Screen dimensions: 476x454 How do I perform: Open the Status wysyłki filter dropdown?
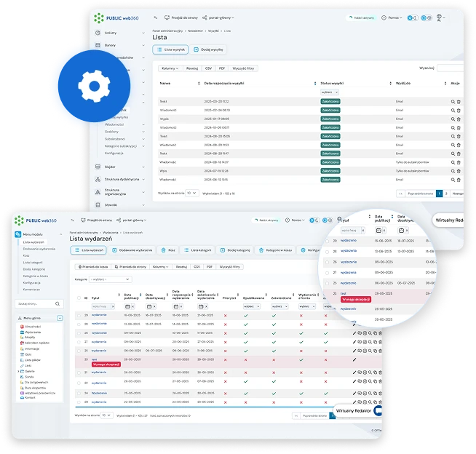(x=330, y=92)
